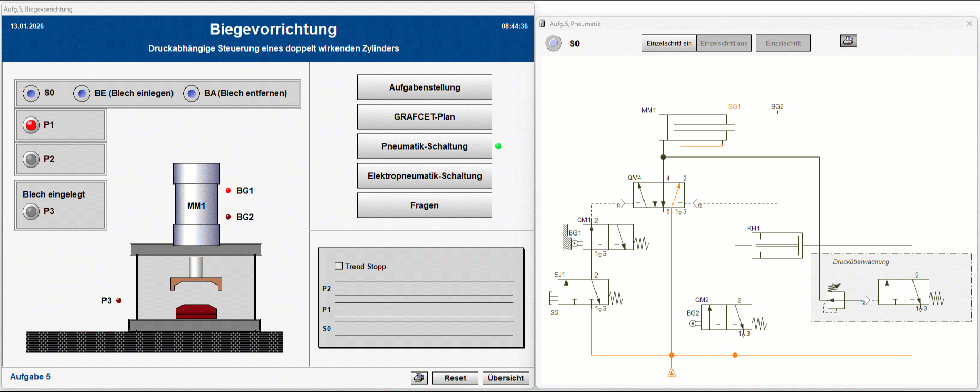Switch to Einzelschritt aus mode
The image size is (980, 392).
pos(724,43)
